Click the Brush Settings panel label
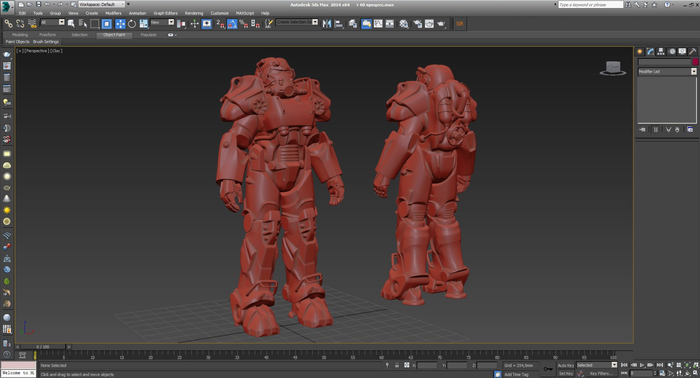Viewport: 700px width, 378px height. point(46,42)
